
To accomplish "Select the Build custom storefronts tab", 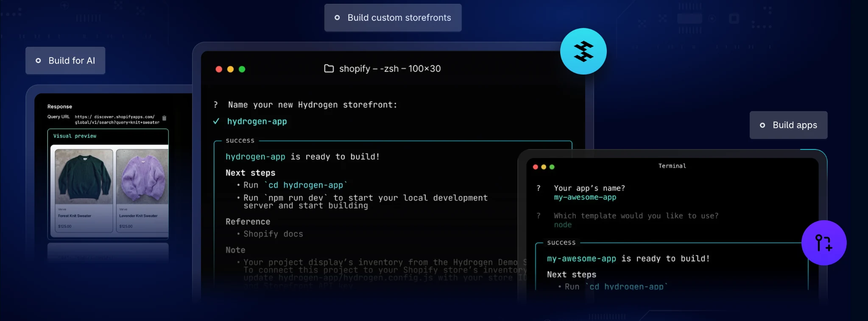I will coord(393,18).
